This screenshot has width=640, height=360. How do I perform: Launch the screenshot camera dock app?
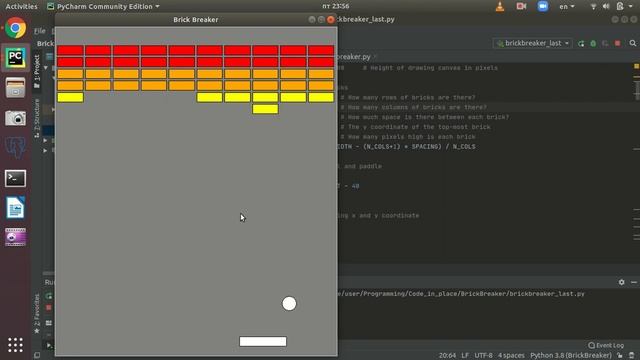pos(16,118)
